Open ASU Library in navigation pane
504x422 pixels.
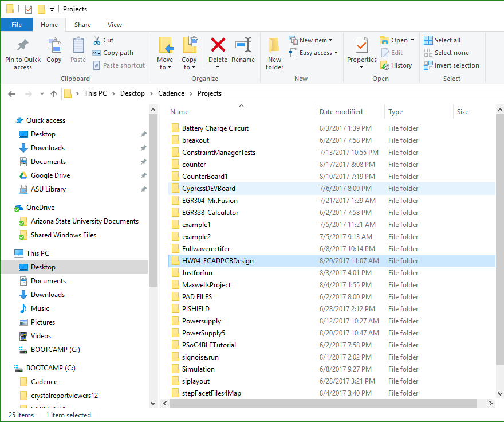[x=48, y=189]
